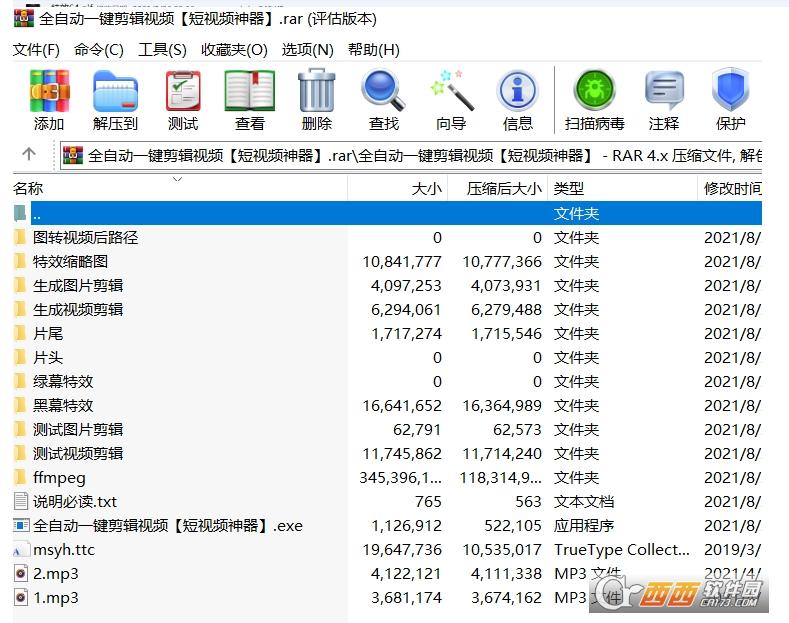Open the 命令(C) menu
Viewport: 789px width, 623px height.
(99, 50)
